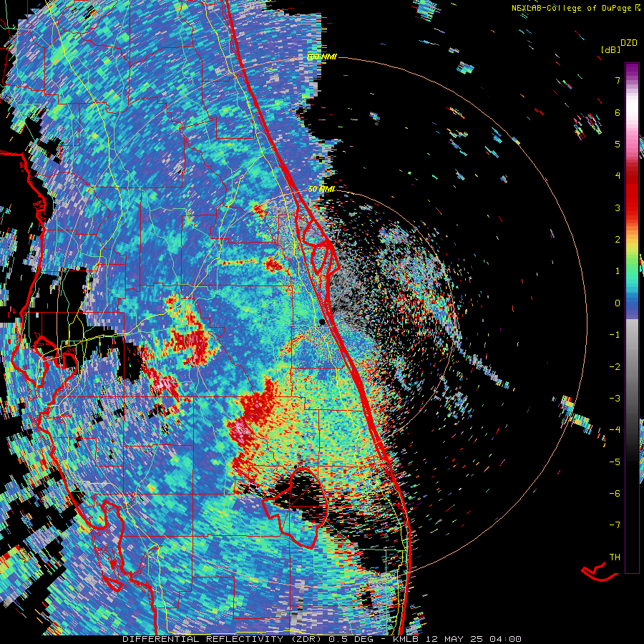Screen dimensions: 644x644
Task: Click the 100 NMI range ring label
Action: click(x=321, y=57)
